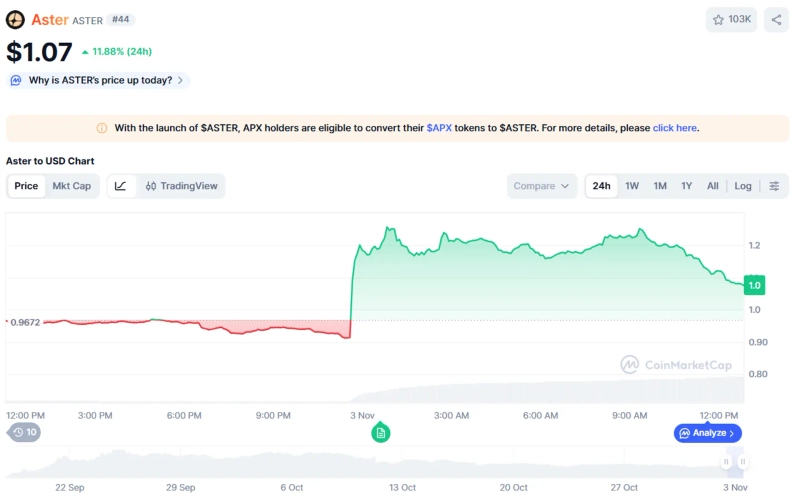Click the $1.07 price value
This screenshot has width=800, height=504.
point(39,52)
